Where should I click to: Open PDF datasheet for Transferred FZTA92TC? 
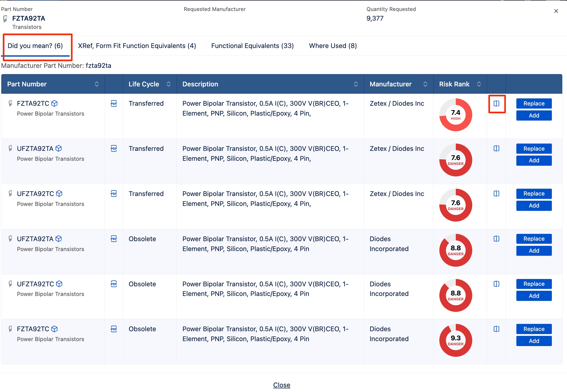coord(114,103)
